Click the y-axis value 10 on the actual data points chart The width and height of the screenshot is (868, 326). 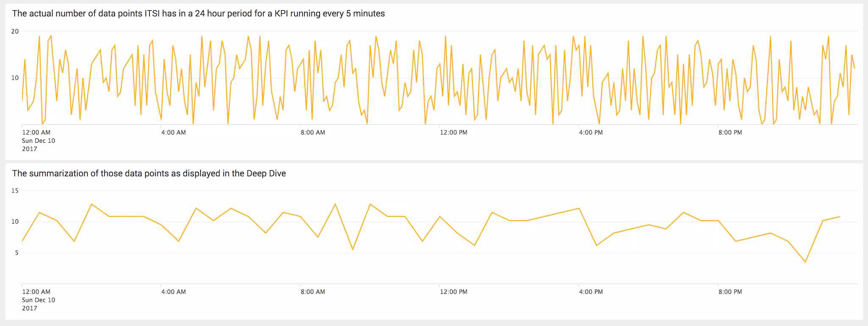[x=15, y=78]
